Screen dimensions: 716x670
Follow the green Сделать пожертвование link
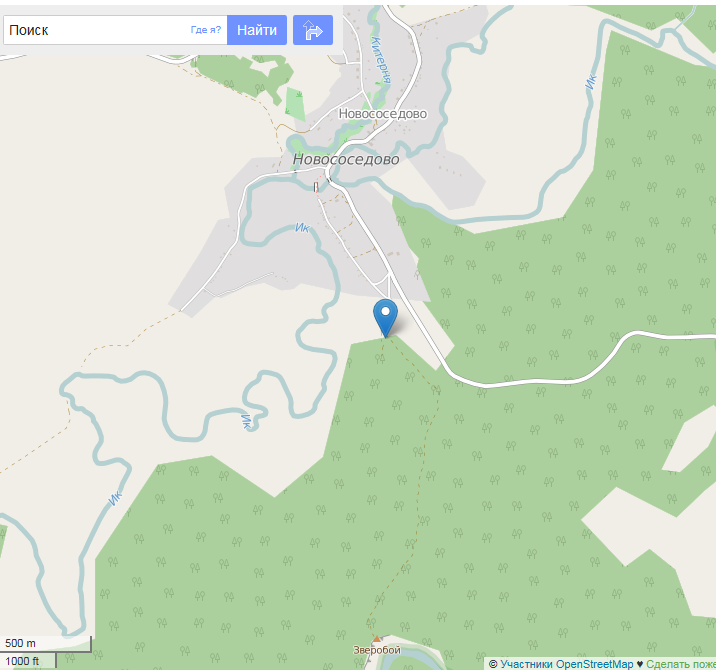click(681, 664)
